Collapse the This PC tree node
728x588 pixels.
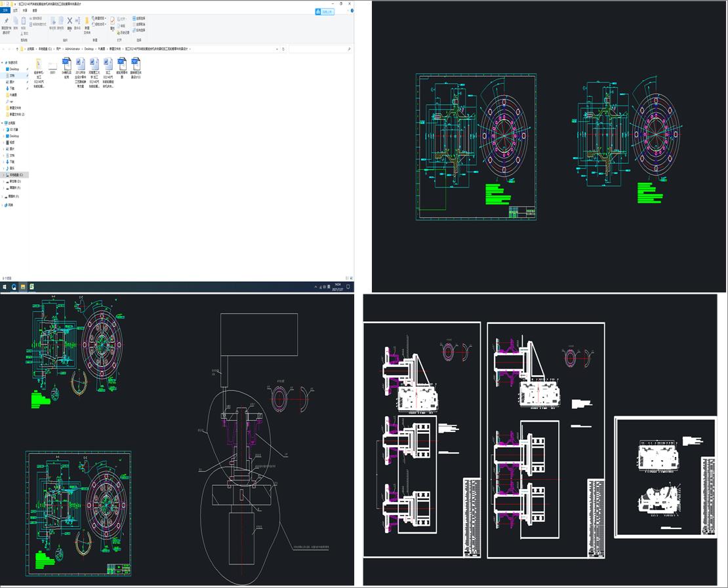click(3, 123)
